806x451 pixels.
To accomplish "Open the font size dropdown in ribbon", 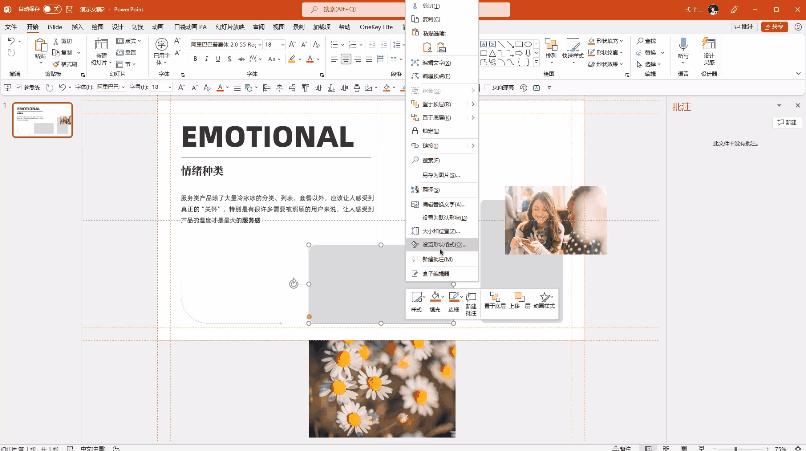I will click(283, 45).
